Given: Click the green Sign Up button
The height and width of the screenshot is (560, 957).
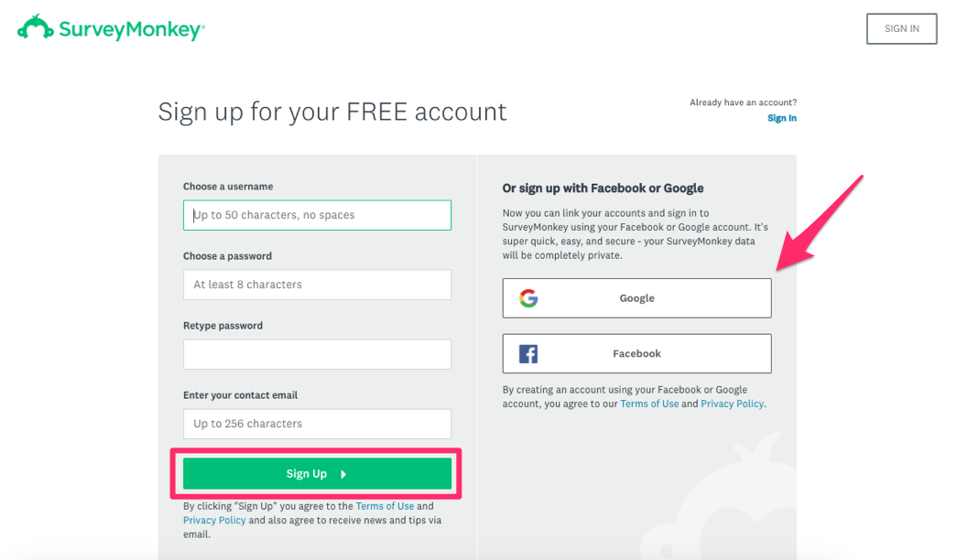Looking at the screenshot, I should coord(318,474).
